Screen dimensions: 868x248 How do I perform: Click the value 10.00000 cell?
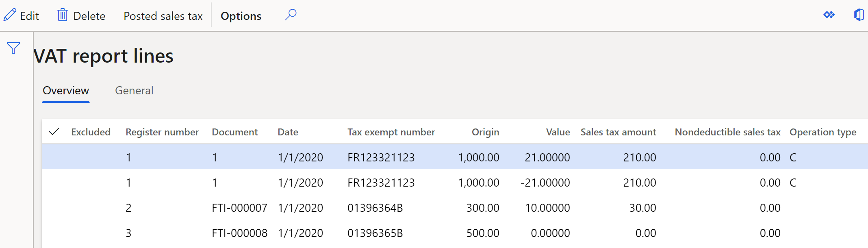pyautogui.click(x=547, y=208)
